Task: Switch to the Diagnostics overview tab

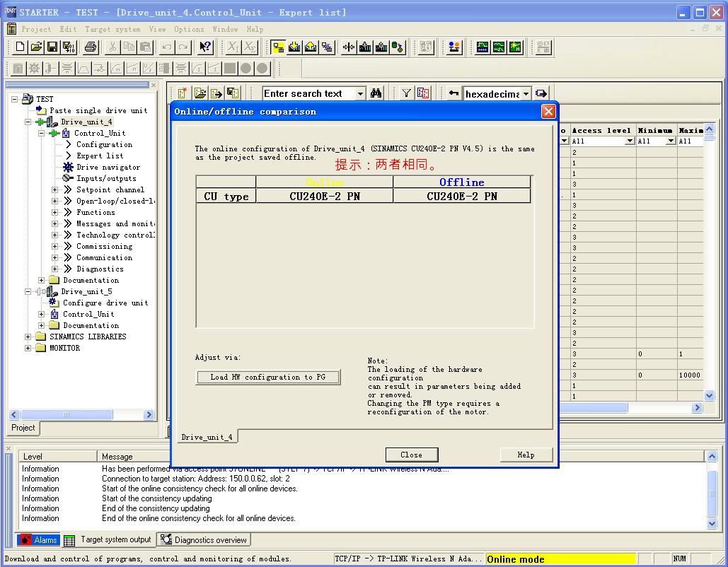Action: (x=203, y=539)
